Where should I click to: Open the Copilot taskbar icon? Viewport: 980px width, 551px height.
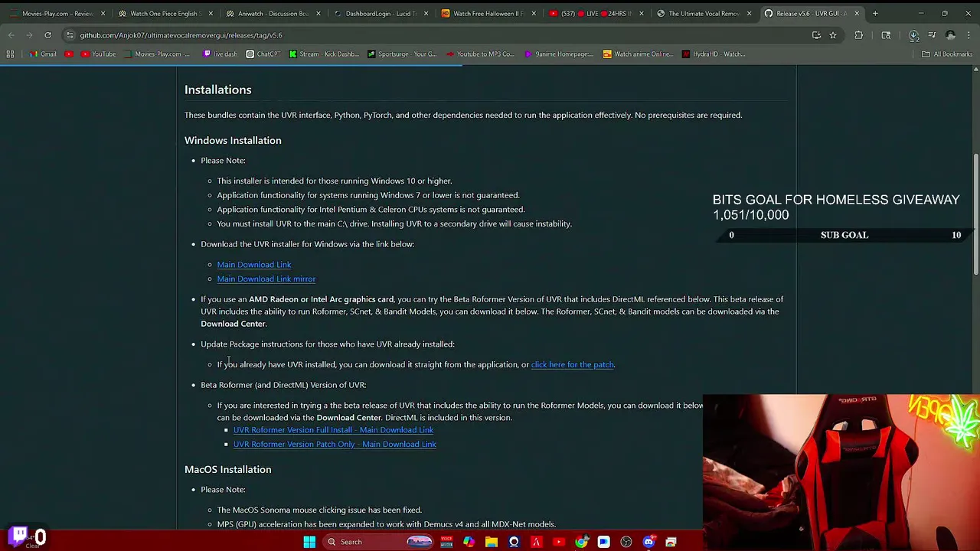click(x=469, y=542)
